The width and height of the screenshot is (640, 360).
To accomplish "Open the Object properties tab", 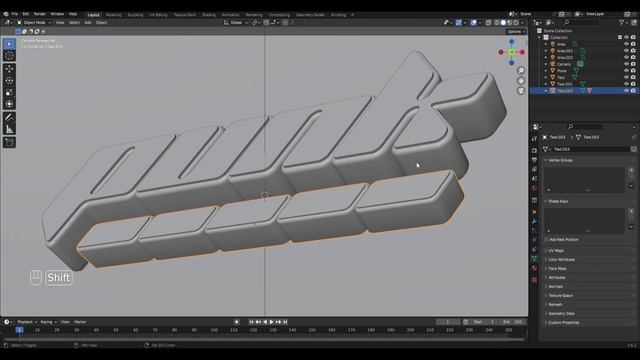I will (x=534, y=212).
